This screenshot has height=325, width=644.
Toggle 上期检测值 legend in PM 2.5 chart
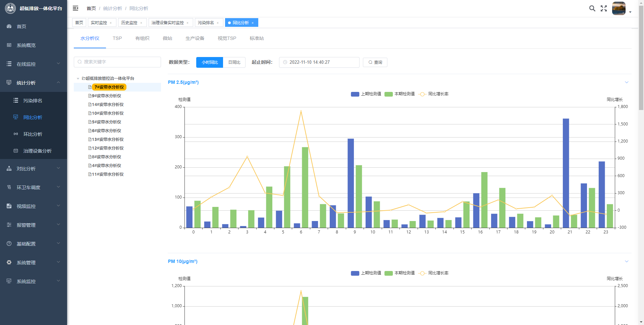pos(366,94)
